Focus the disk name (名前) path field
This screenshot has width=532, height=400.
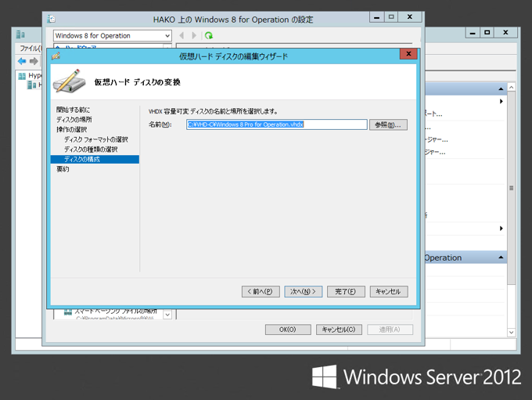tap(276, 124)
